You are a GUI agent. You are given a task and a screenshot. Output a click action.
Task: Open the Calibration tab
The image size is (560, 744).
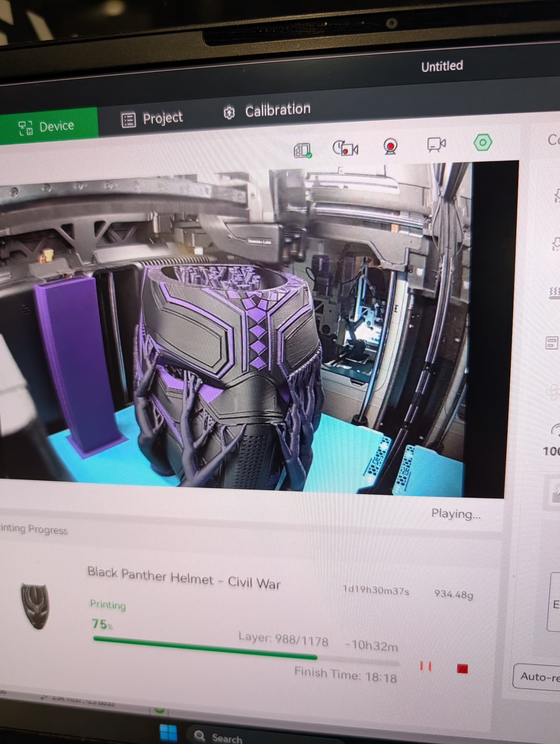[x=267, y=111]
